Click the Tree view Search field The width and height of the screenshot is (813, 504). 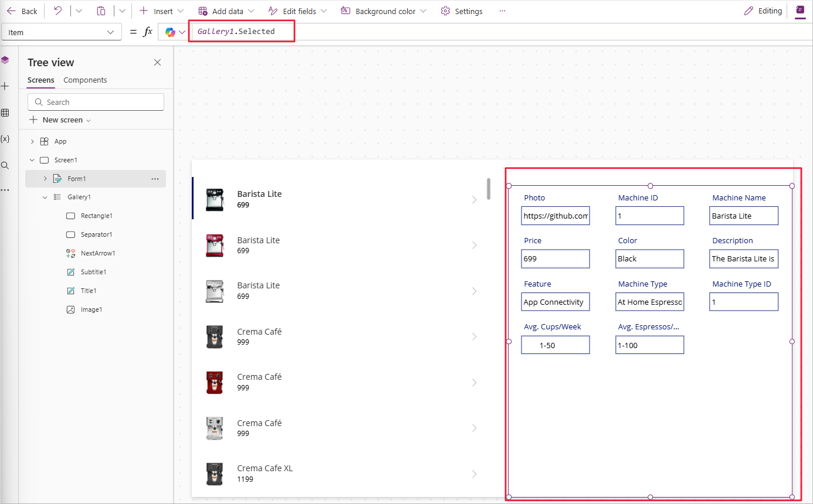pyautogui.click(x=96, y=102)
